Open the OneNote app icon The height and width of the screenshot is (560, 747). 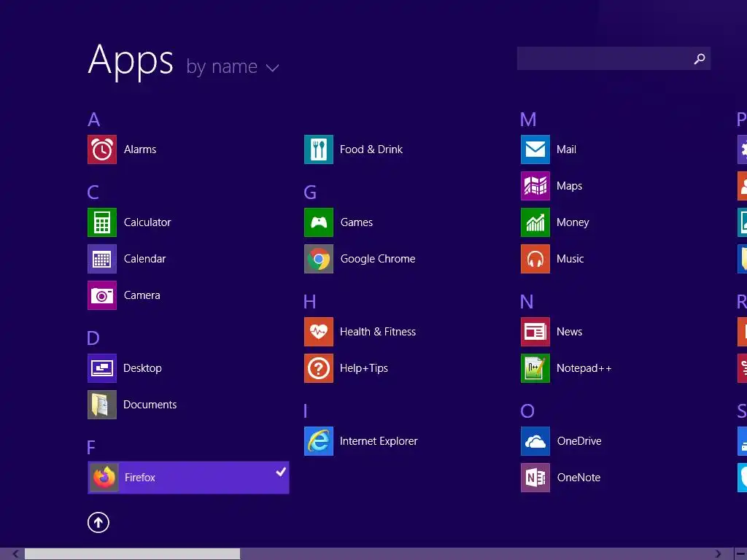535,478
